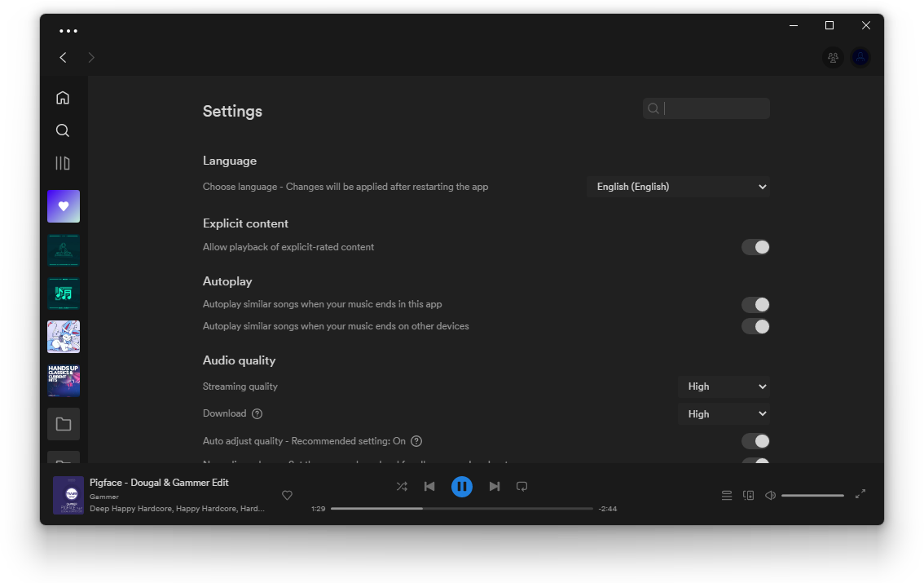Open Your Library sidebar icon
This screenshot has height=583, width=924.
click(63, 163)
